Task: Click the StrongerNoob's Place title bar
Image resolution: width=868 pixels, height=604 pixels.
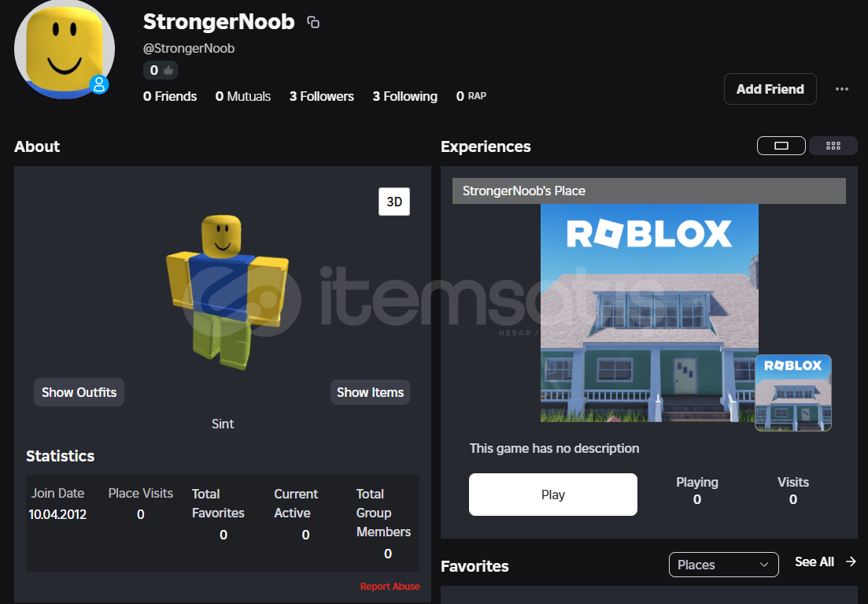Action: tap(648, 191)
